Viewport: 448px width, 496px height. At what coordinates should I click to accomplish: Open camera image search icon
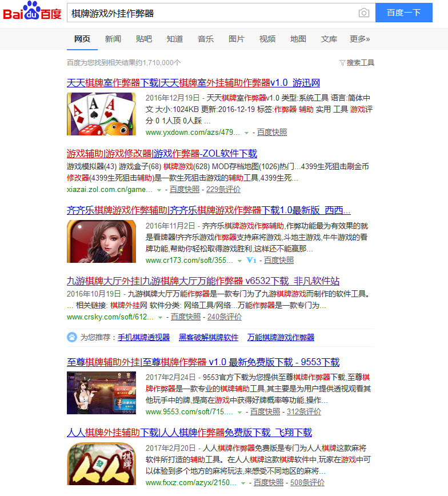(x=364, y=13)
